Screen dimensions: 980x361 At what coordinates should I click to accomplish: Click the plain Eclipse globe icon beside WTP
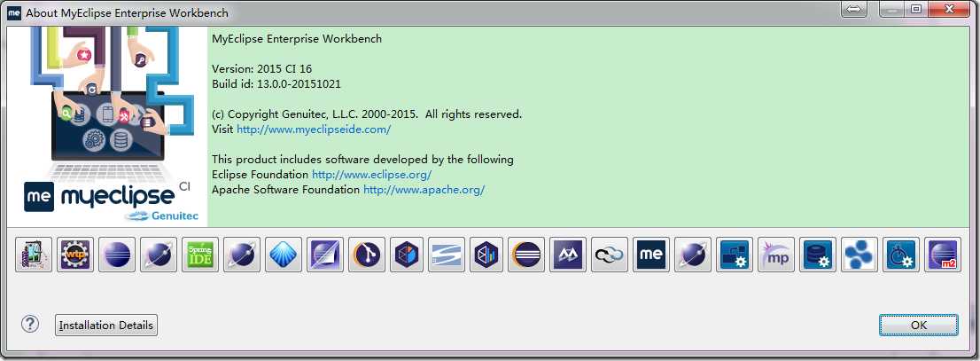pos(117,255)
